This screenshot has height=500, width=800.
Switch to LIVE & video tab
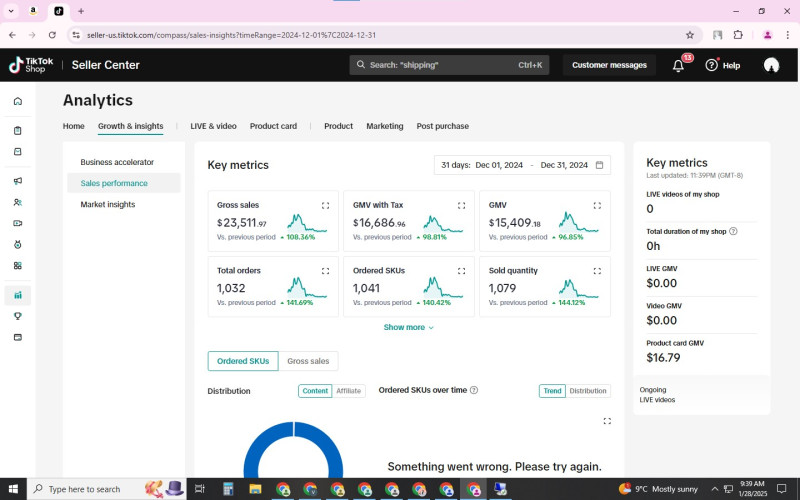click(213, 126)
